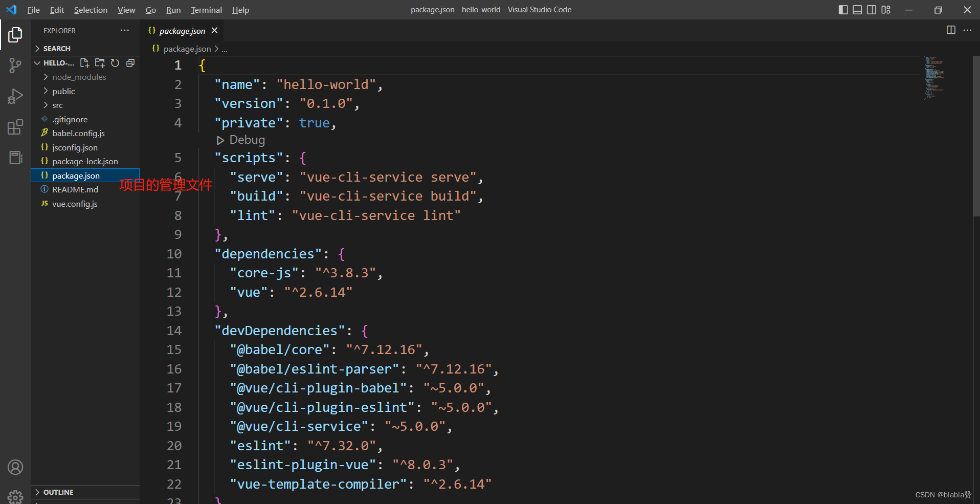Viewport: 980px width, 504px height.
Task: Collapse all folders in Explorer
Action: tap(130, 63)
